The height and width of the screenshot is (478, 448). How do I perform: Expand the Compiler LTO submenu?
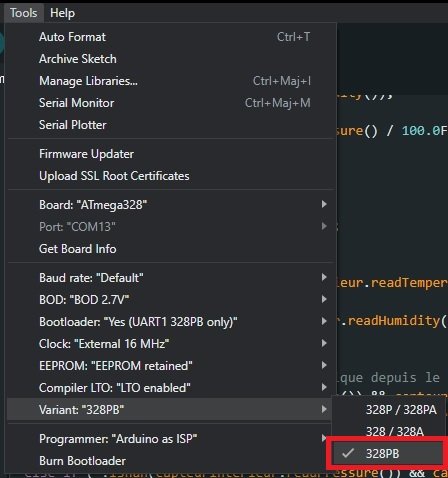(171, 388)
